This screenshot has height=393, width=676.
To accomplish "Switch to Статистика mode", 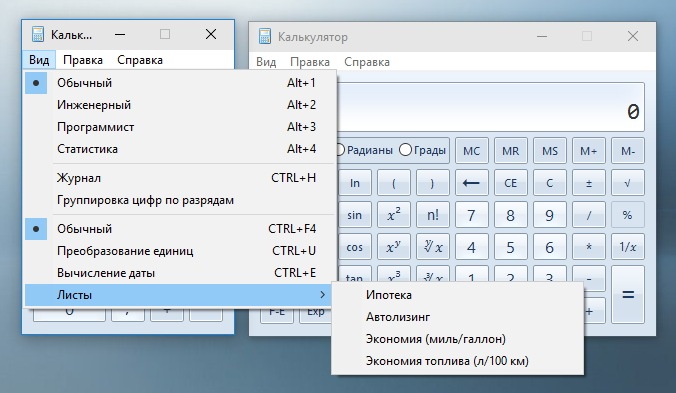I will point(180,149).
